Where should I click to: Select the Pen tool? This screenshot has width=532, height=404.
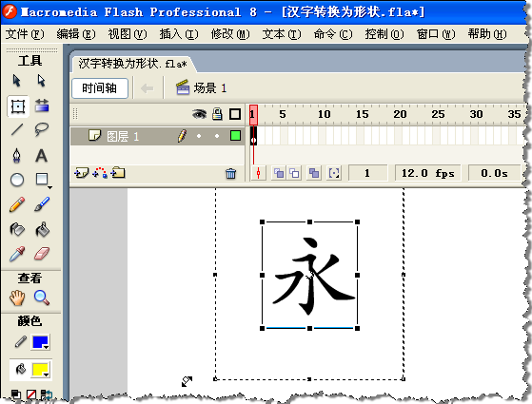[16, 156]
